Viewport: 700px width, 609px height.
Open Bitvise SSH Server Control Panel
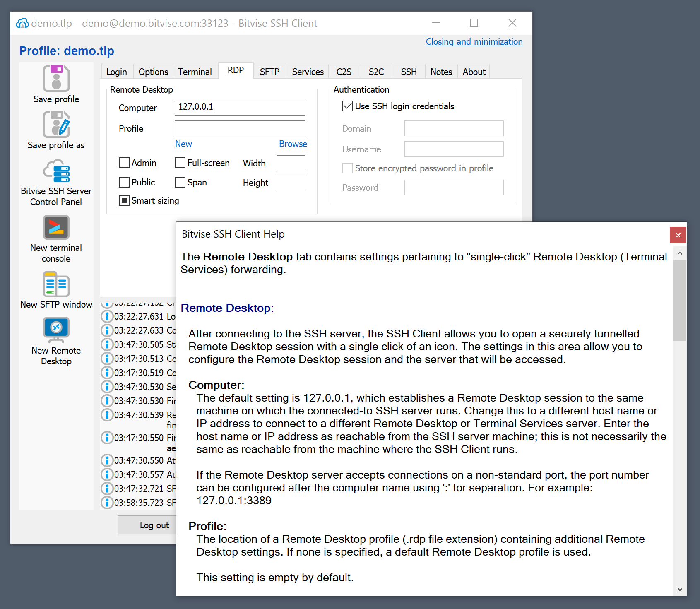(x=56, y=171)
